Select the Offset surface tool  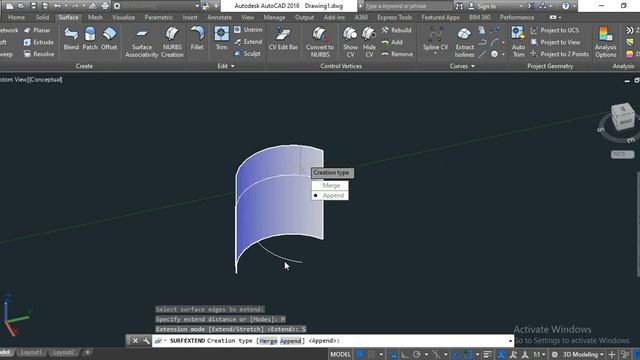(x=109, y=39)
